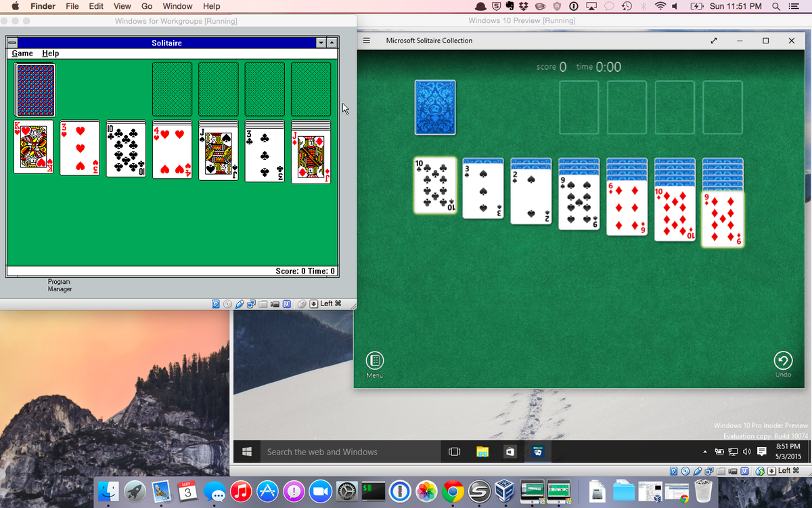812x508 pixels.
Task: Open Task View on the Windows 10 taskbar
Action: pos(455,452)
